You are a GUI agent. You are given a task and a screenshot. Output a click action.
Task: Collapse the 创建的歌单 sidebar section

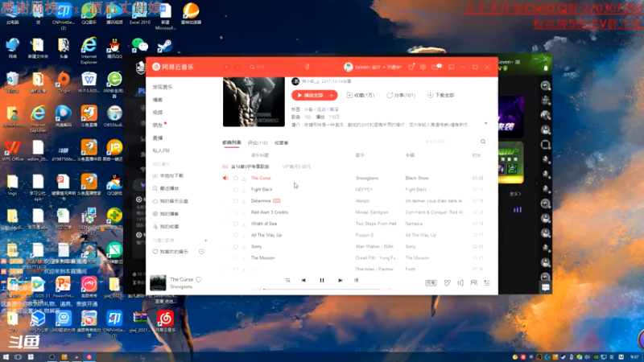(x=166, y=240)
